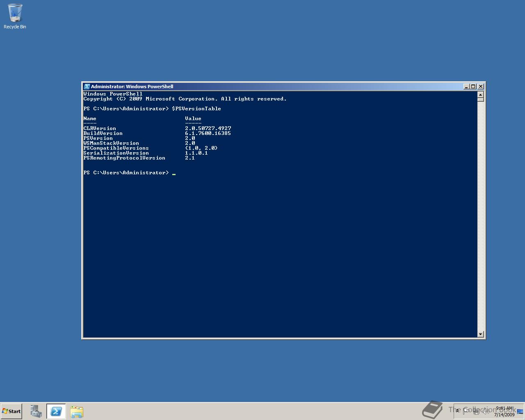The width and height of the screenshot is (525, 420).
Task: Click value 6.1.7600.16385
Action: [208, 133]
